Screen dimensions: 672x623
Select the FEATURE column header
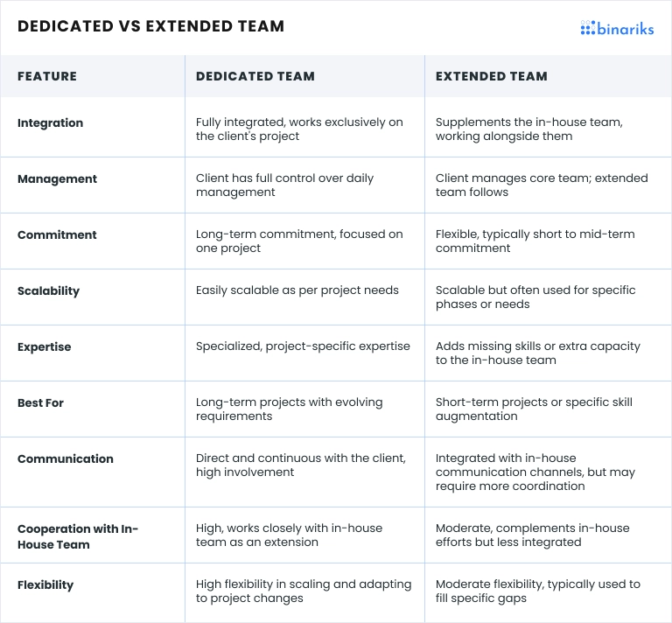(x=47, y=76)
